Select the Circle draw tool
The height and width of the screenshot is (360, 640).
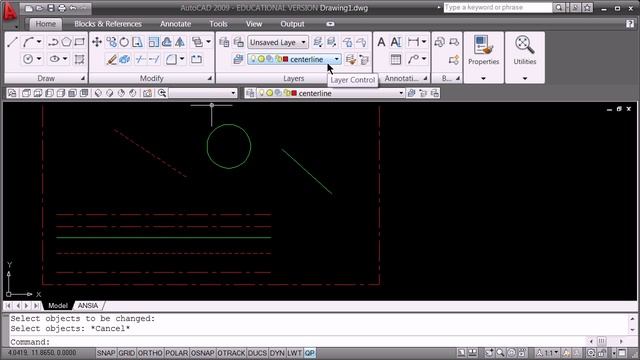(x=28, y=59)
